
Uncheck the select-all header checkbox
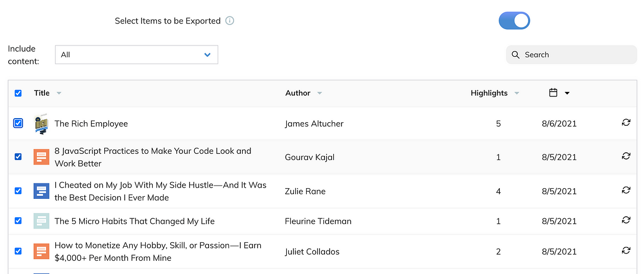point(18,93)
